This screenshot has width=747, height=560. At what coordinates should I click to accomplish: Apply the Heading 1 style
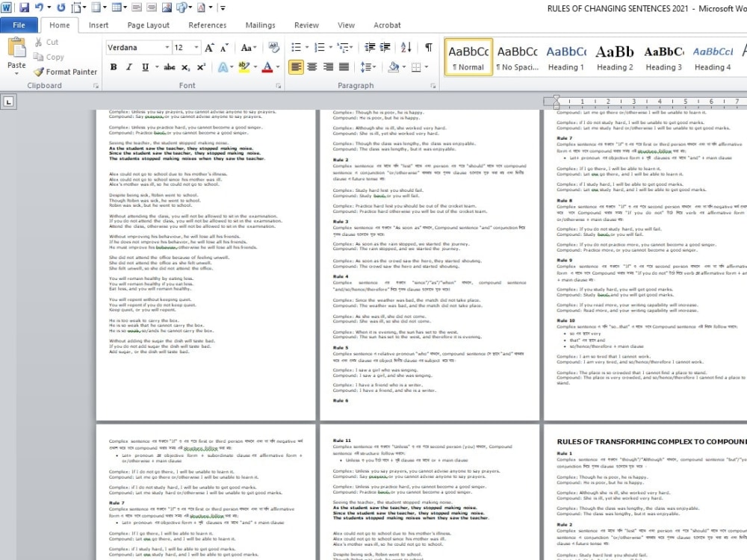pos(566,57)
